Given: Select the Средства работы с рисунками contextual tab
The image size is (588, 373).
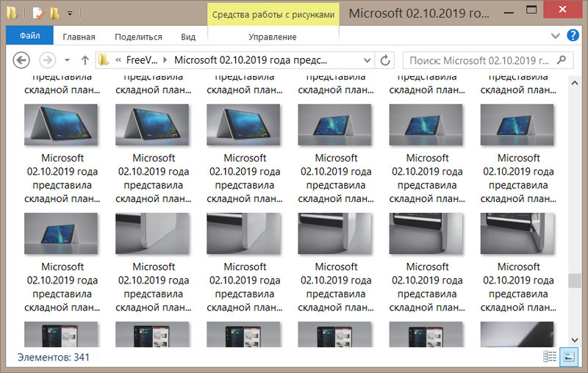Looking at the screenshot, I should [x=273, y=14].
